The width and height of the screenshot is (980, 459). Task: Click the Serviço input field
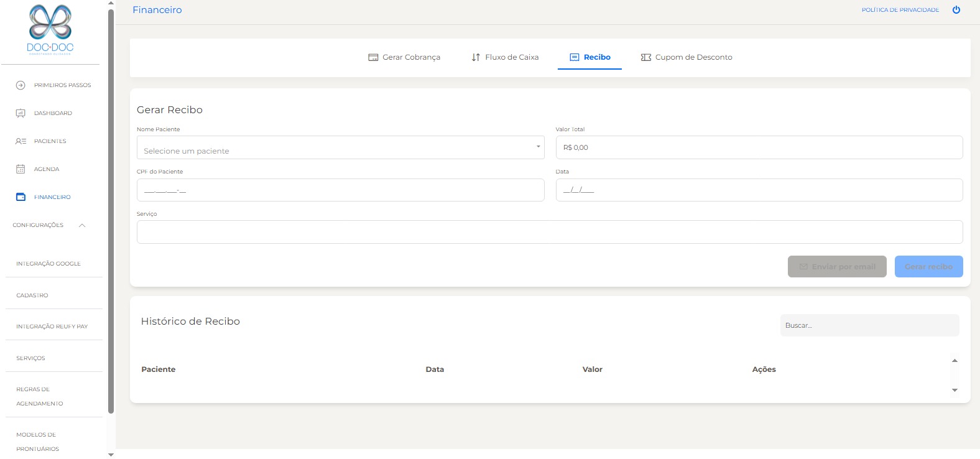pos(549,232)
